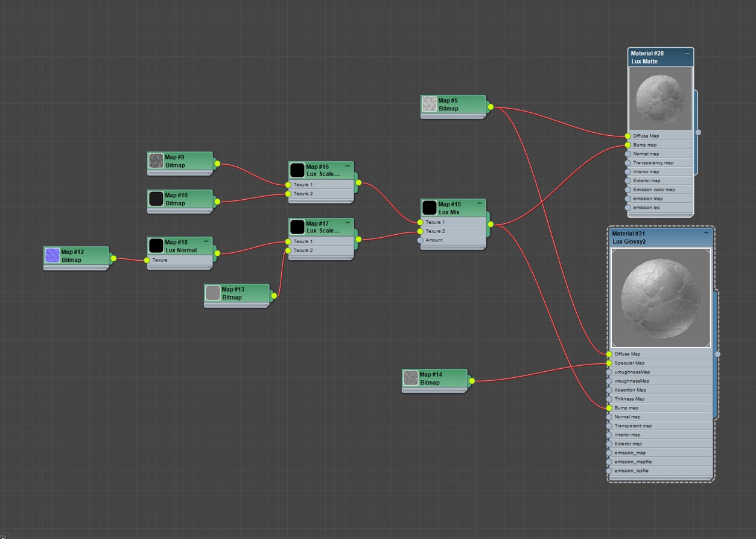Click the Map #9 Bitmap thumbnail icon

[x=156, y=161]
